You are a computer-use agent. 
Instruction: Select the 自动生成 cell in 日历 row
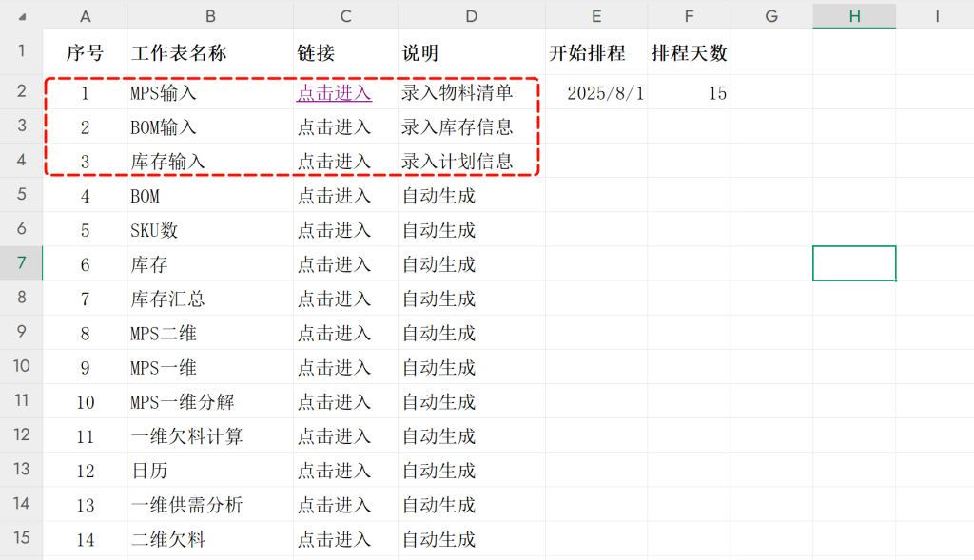[472, 470]
